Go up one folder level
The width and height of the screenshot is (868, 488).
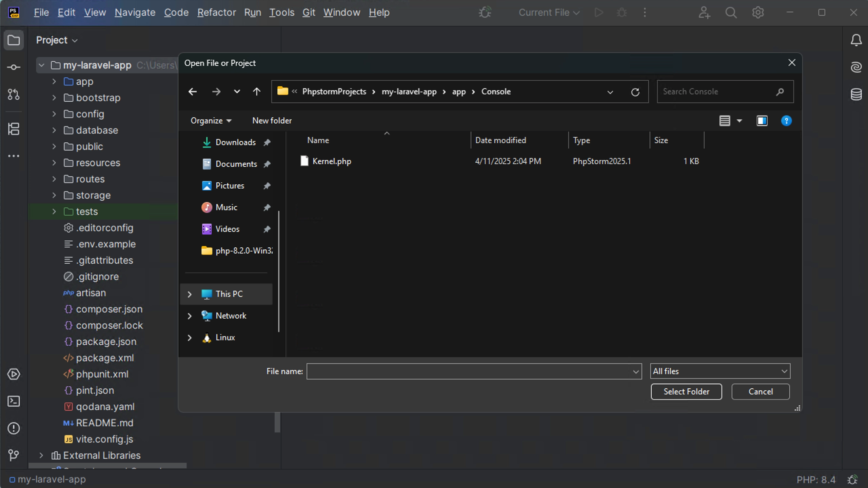pos(257,91)
